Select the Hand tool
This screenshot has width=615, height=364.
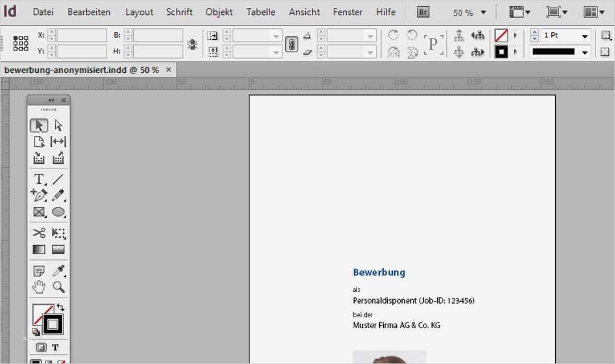39,287
